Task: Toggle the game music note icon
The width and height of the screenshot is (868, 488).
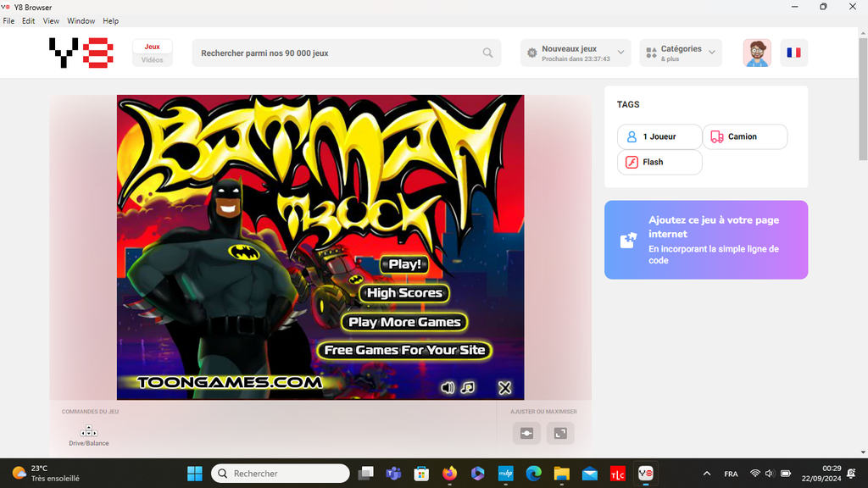Action: tap(468, 388)
